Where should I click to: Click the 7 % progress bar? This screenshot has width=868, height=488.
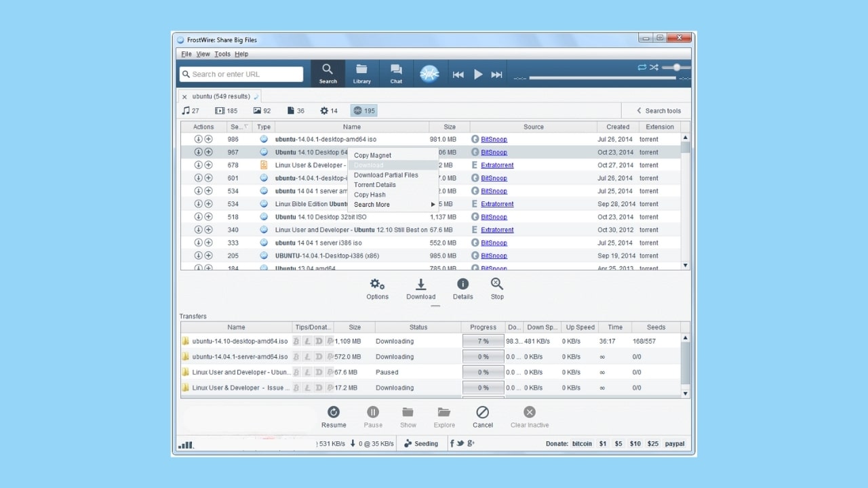(483, 341)
